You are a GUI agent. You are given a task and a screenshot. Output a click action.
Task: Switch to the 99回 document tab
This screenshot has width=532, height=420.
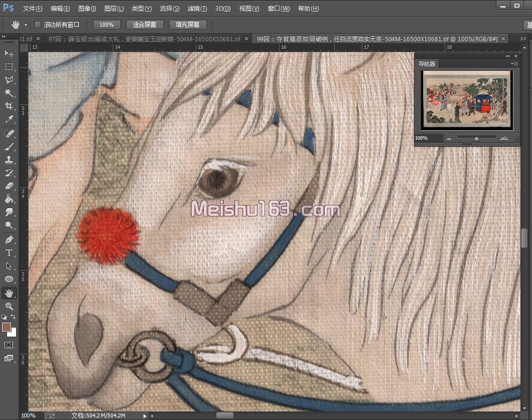pos(377,39)
